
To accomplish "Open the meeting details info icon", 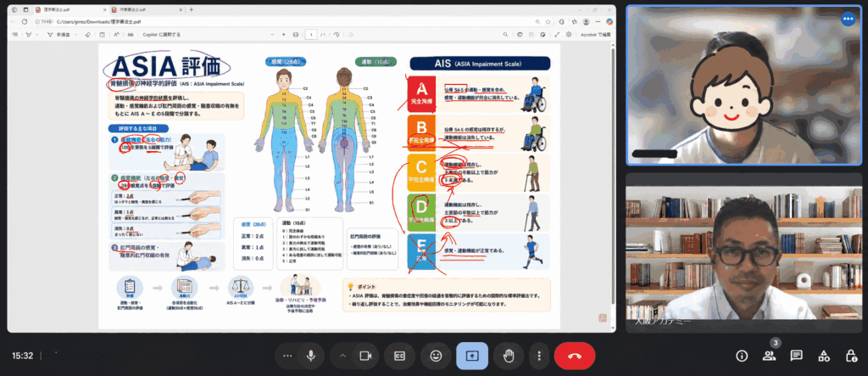I will [x=742, y=356].
